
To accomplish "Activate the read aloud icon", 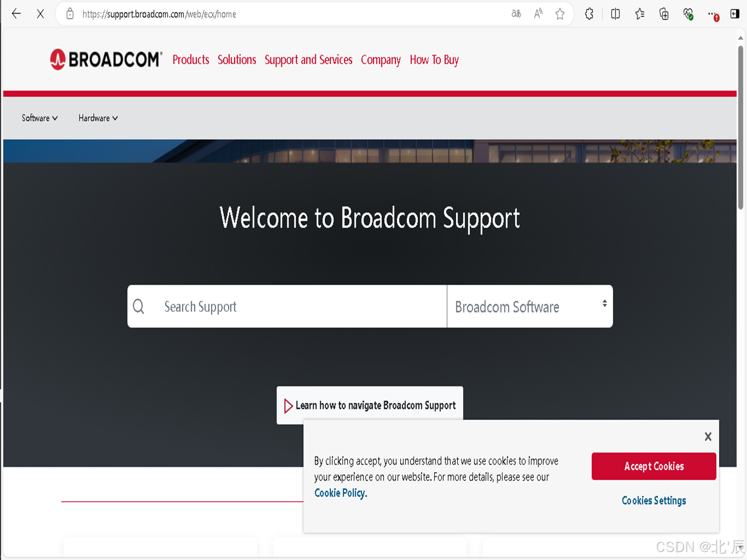I will click(x=538, y=14).
